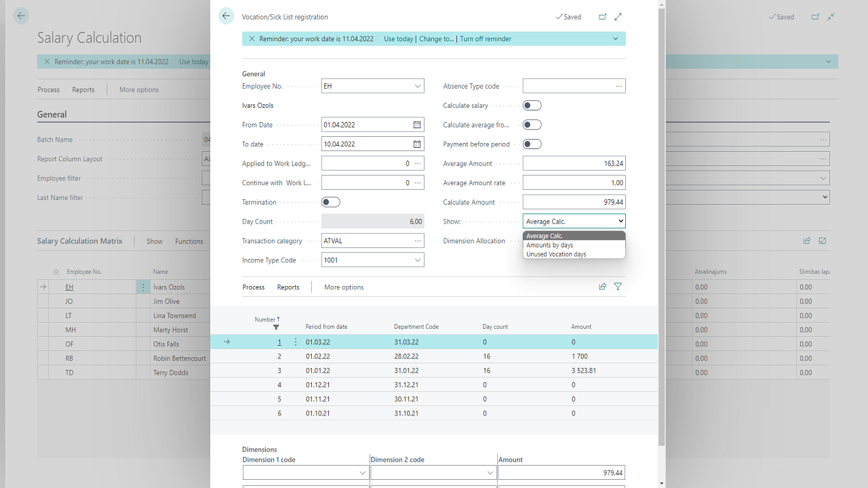Enable the Calculate salary toggle

point(532,105)
